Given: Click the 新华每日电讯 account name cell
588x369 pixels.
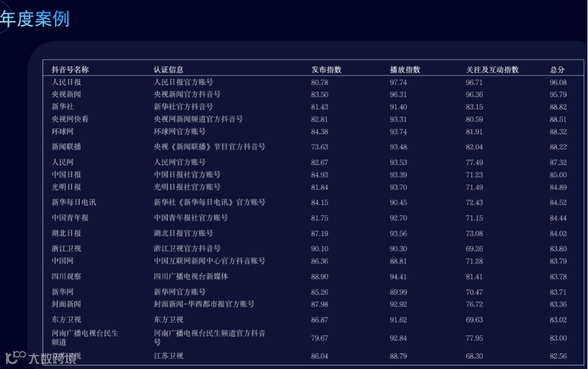Looking at the screenshot, I should [74, 202].
